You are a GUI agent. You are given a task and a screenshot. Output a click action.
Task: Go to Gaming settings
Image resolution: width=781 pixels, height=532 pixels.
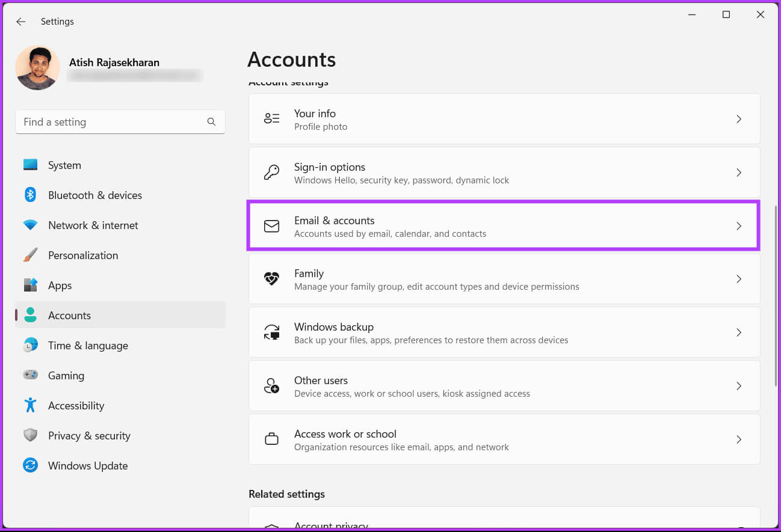click(x=120, y=375)
